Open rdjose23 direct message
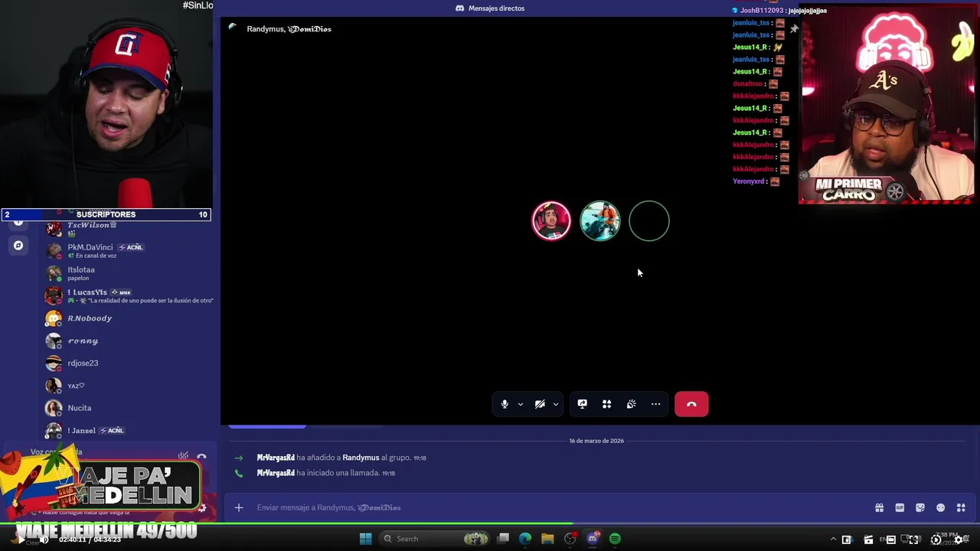 pyautogui.click(x=126, y=363)
